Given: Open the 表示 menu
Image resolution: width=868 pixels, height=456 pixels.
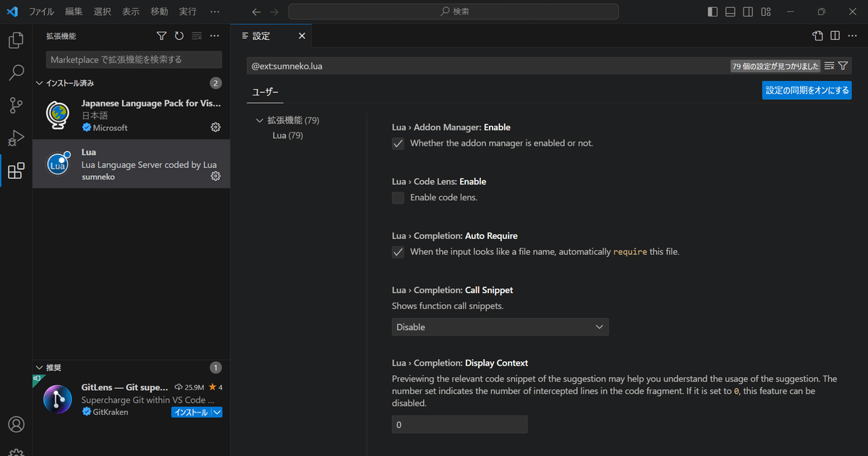Looking at the screenshot, I should [131, 12].
